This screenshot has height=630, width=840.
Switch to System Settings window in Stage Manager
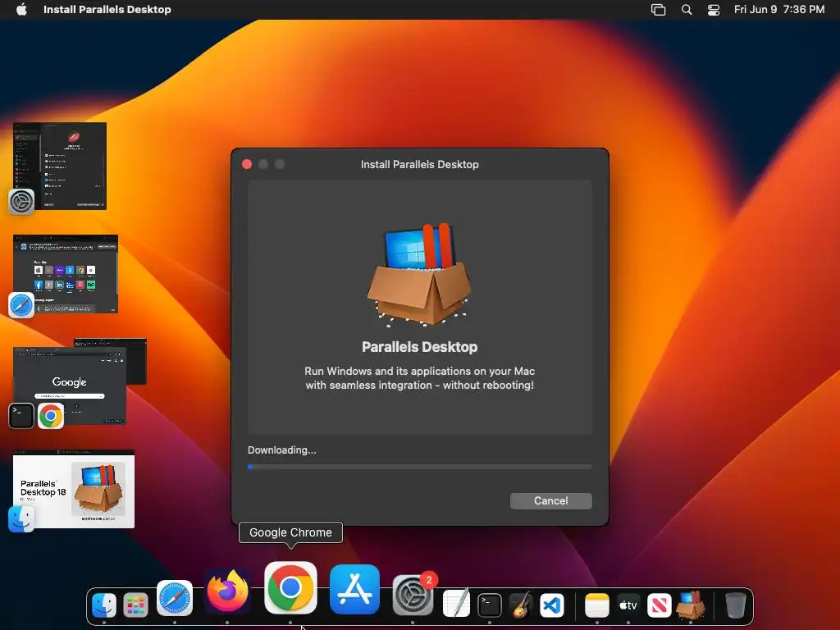(60, 166)
